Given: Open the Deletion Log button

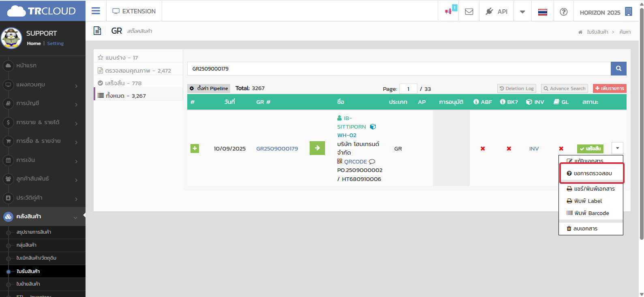Looking at the screenshot, I should tap(516, 88).
